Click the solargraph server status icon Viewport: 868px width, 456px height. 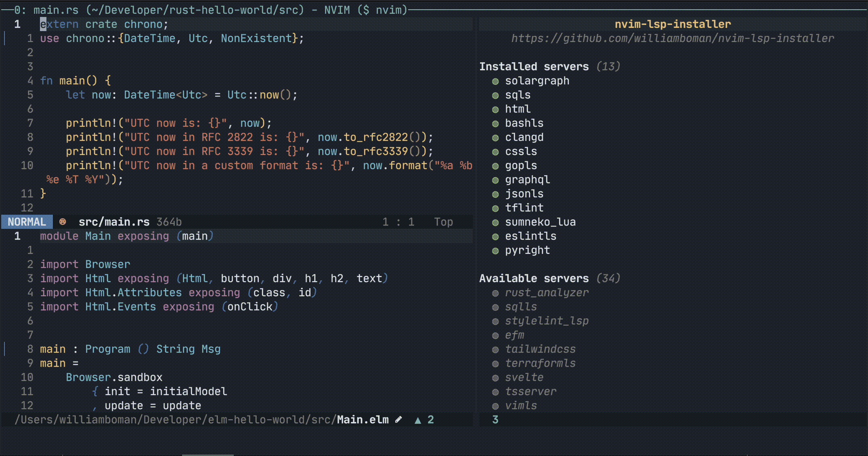[495, 82]
